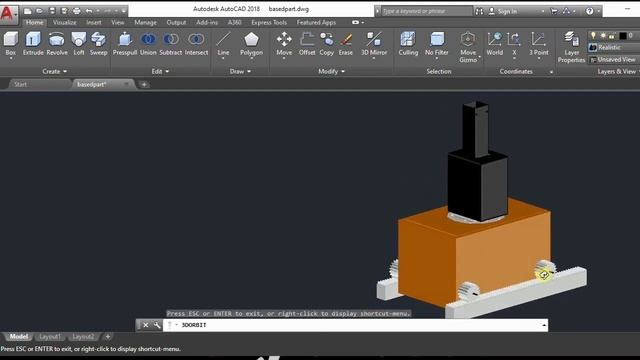Close the command line X button
The height and width of the screenshot is (360, 640).
click(x=146, y=325)
